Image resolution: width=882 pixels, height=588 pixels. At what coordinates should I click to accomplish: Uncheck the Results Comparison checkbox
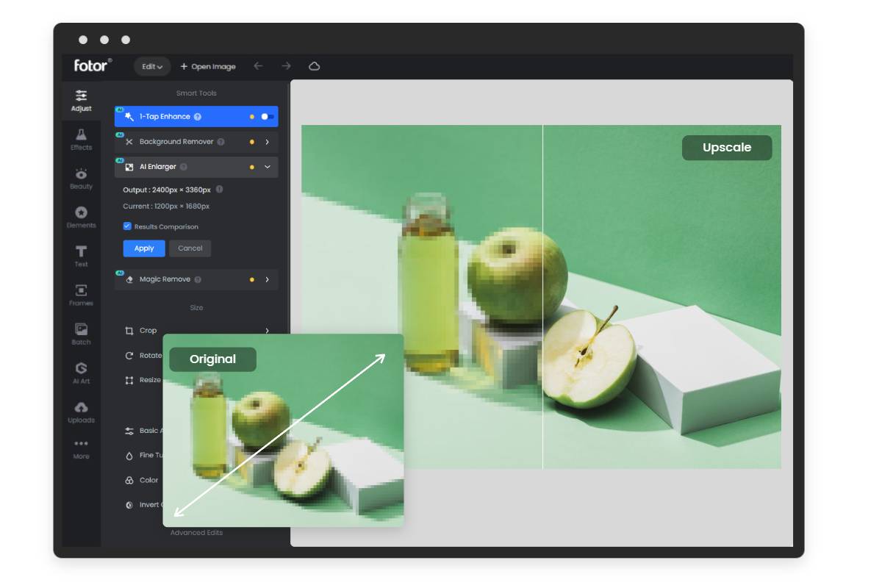click(x=127, y=226)
